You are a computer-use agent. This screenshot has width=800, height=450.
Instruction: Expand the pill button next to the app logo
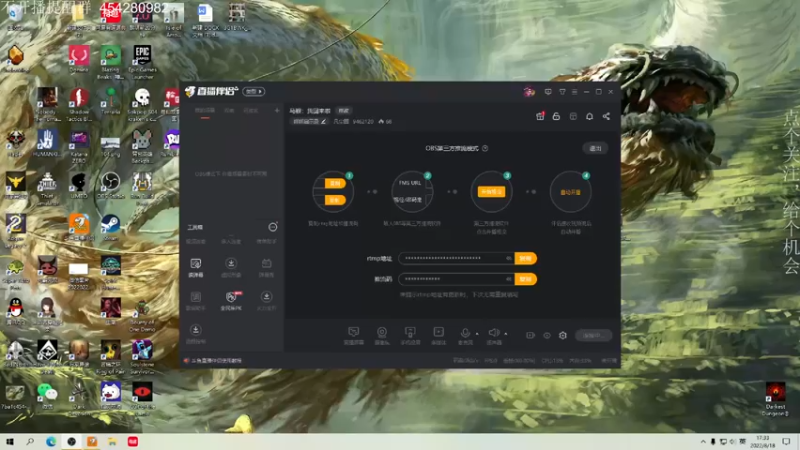pos(254,92)
